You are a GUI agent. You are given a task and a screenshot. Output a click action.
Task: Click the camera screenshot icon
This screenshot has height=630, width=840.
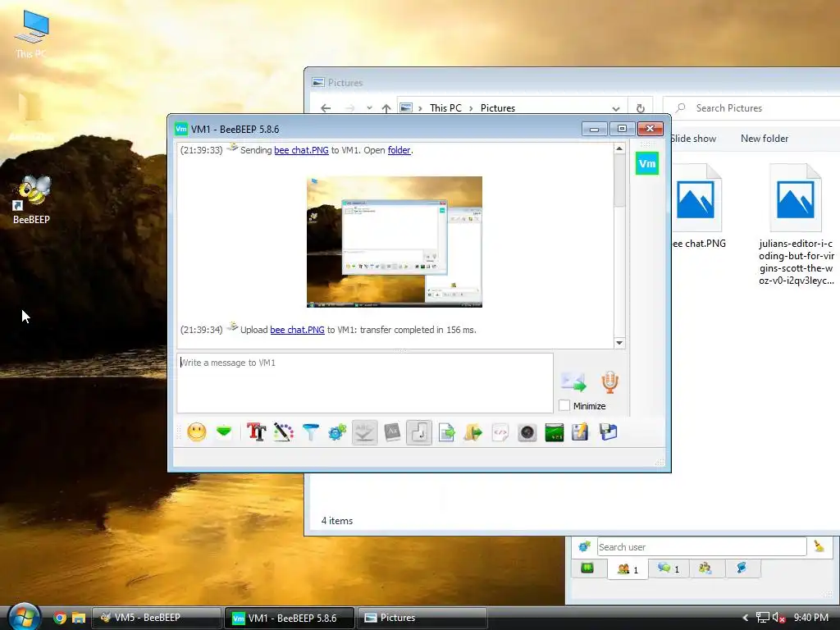point(527,431)
